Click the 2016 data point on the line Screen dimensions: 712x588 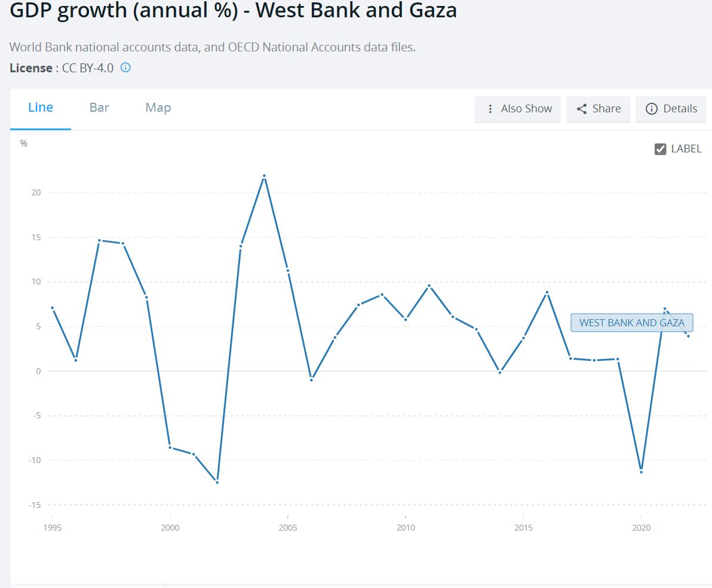pos(547,292)
